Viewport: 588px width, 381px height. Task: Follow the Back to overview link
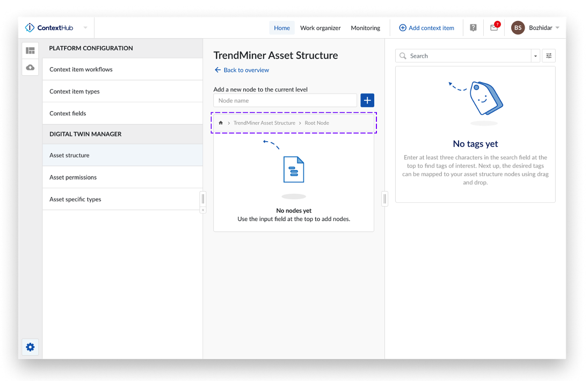[242, 70]
